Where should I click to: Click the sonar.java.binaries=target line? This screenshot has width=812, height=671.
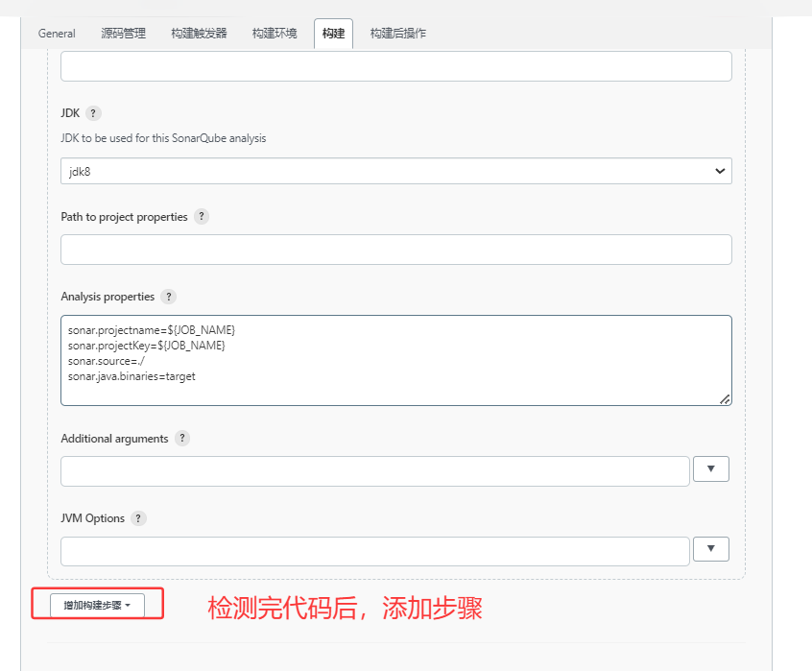tap(131, 376)
